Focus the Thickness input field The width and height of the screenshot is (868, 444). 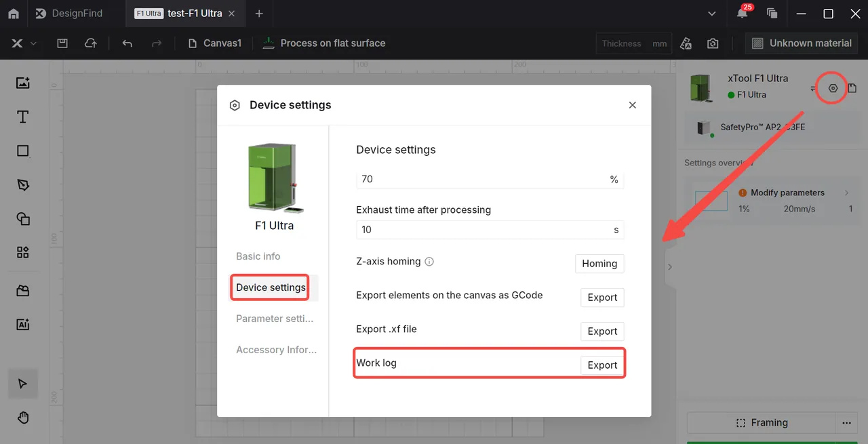pos(634,43)
